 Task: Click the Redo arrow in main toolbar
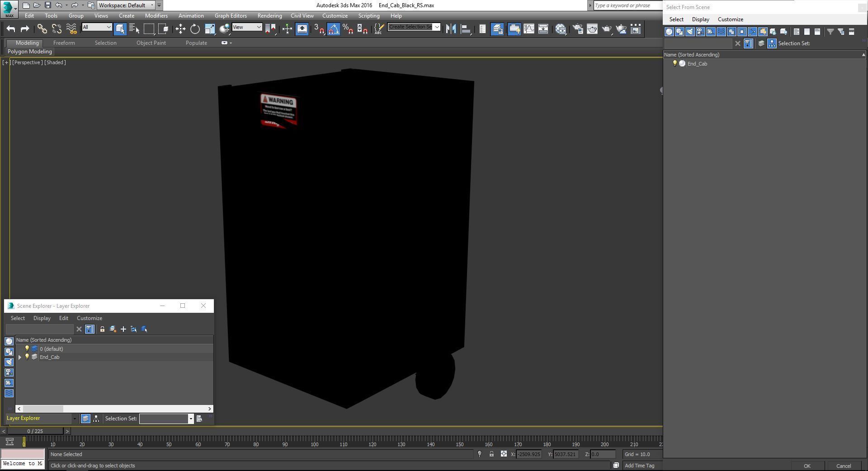pyautogui.click(x=25, y=29)
